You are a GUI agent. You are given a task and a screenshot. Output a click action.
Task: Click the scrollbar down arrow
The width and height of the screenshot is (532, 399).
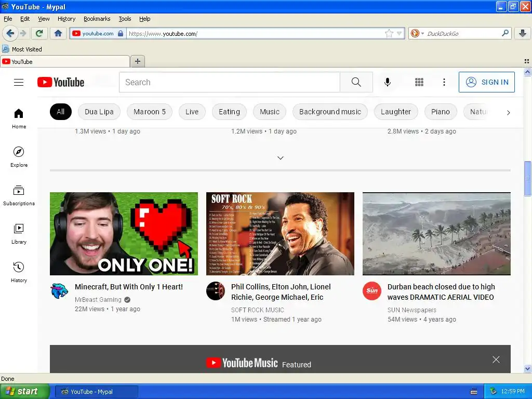(527, 368)
